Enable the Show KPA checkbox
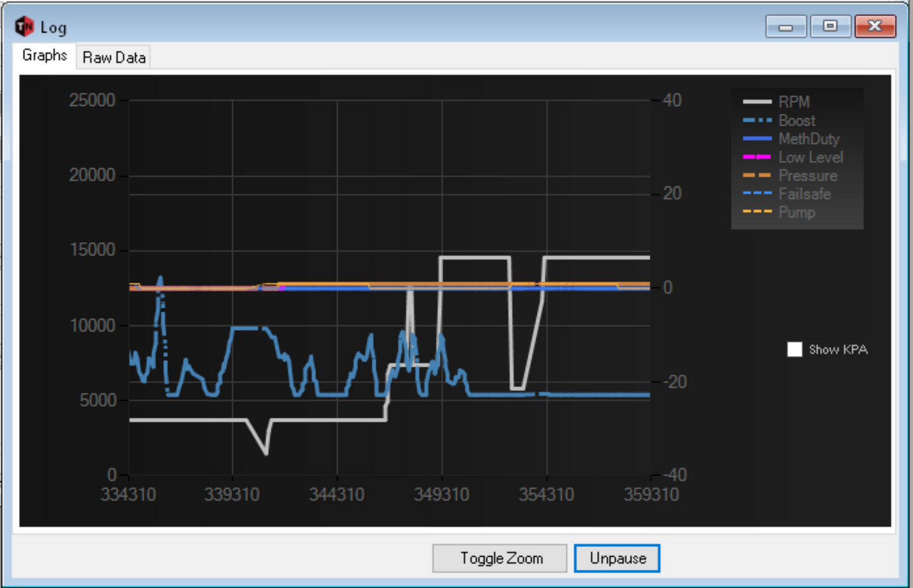Screen dimensions: 913x588 tap(795, 349)
